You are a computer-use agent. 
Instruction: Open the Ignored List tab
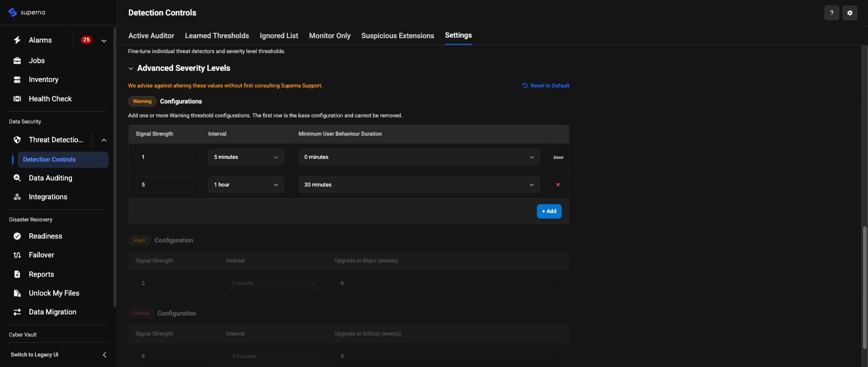[x=279, y=35]
